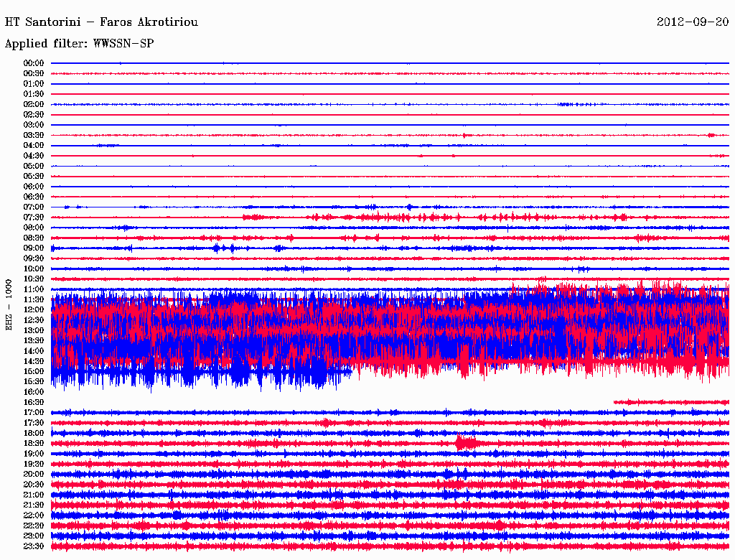Viewport: 735px width, 560px height.
Task: Select the 03:00 time label
Action: 34,125
